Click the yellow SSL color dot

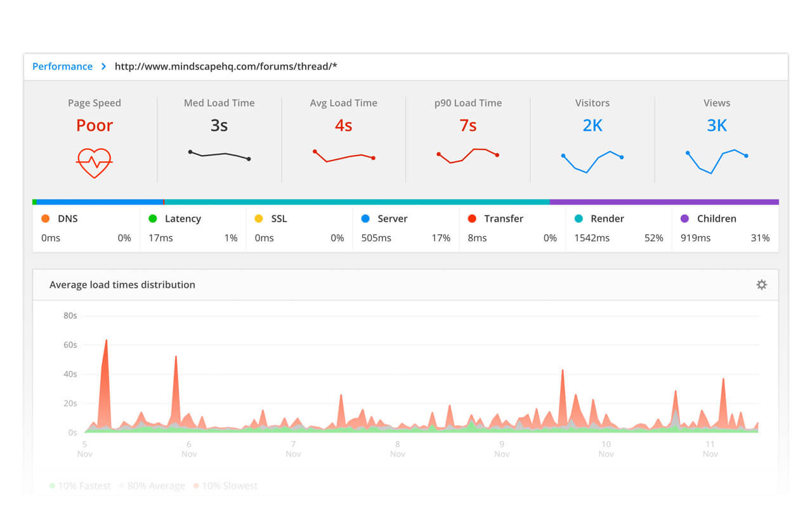tap(258, 218)
